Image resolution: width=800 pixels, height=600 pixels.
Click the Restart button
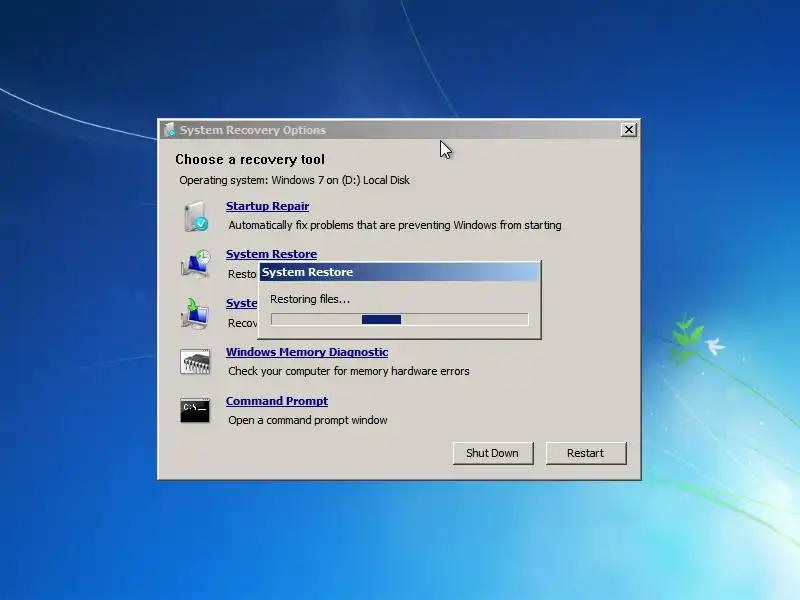coord(586,453)
